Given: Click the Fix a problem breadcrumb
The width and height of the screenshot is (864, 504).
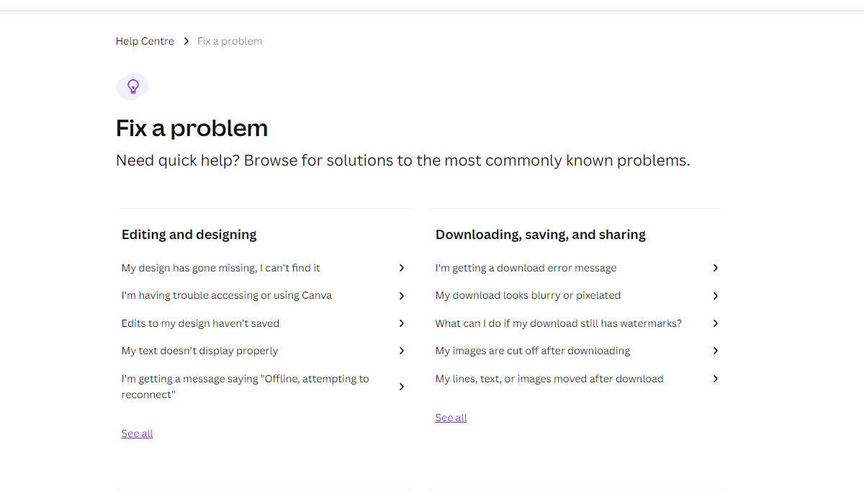Looking at the screenshot, I should (x=230, y=41).
